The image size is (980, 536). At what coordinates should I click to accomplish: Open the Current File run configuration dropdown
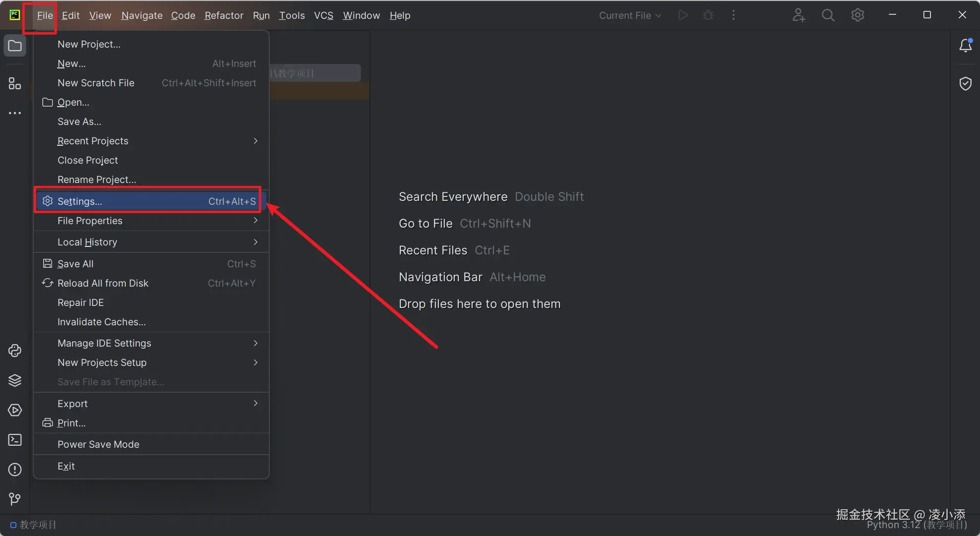tap(630, 15)
